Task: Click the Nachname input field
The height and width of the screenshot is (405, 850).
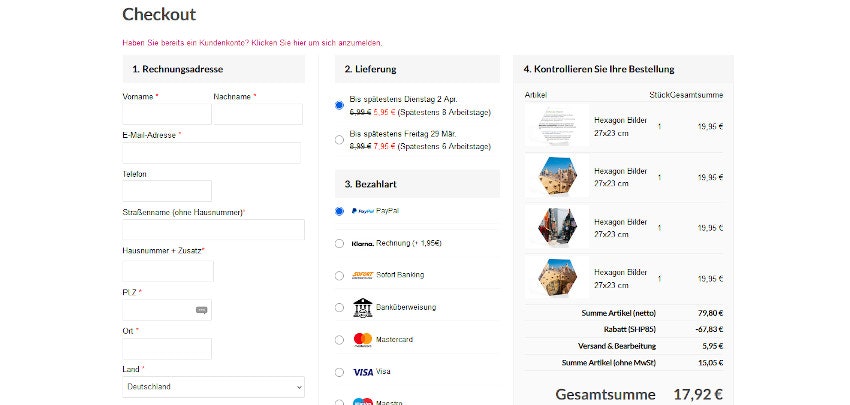Action: (257, 114)
